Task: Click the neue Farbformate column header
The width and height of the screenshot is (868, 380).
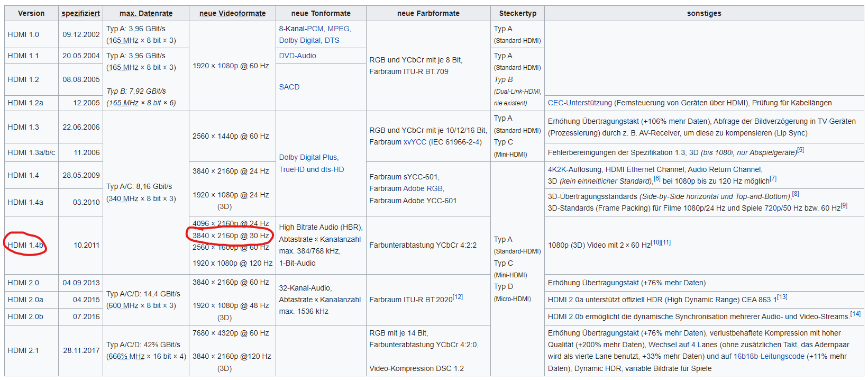Action: point(428,13)
